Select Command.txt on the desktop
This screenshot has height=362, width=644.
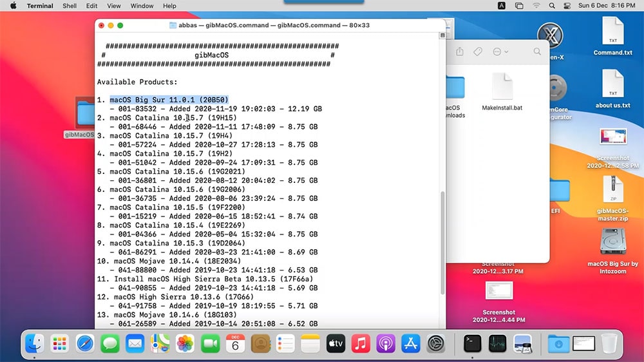pos(612,36)
